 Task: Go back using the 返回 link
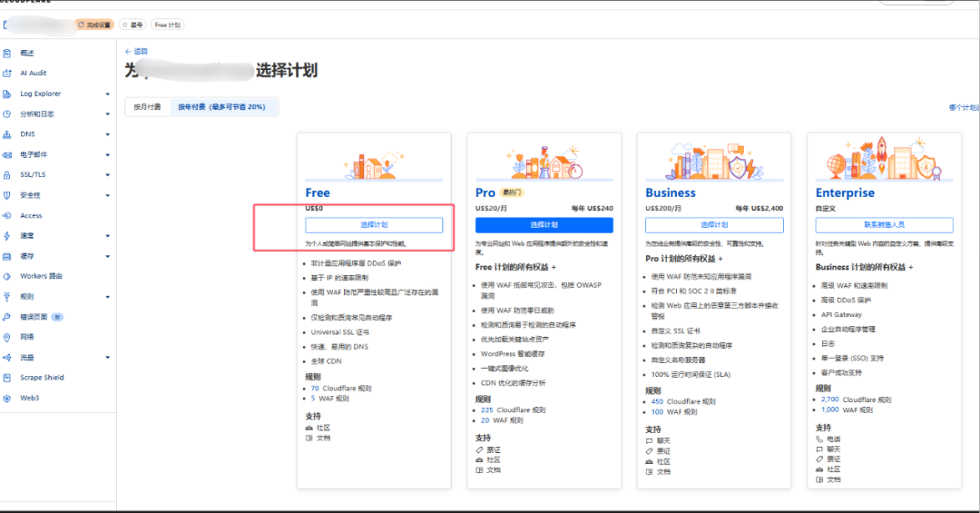coord(136,52)
